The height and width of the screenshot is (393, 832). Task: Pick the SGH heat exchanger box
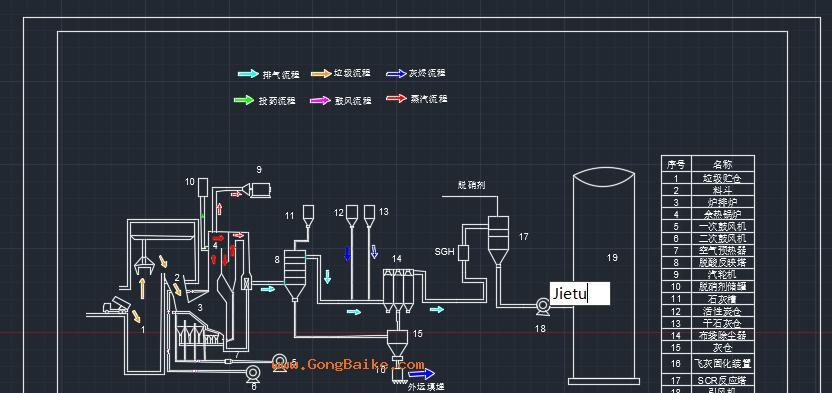coord(463,252)
